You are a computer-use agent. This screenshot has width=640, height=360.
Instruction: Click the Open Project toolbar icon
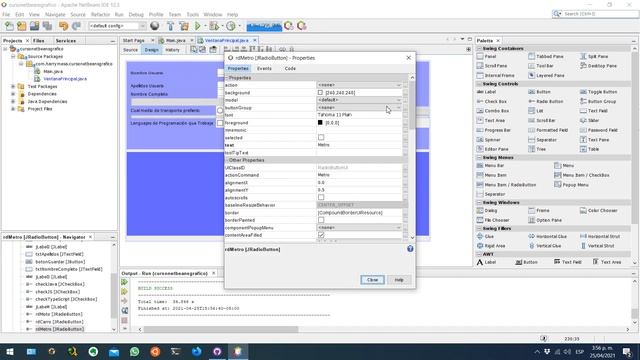click(34, 26)
